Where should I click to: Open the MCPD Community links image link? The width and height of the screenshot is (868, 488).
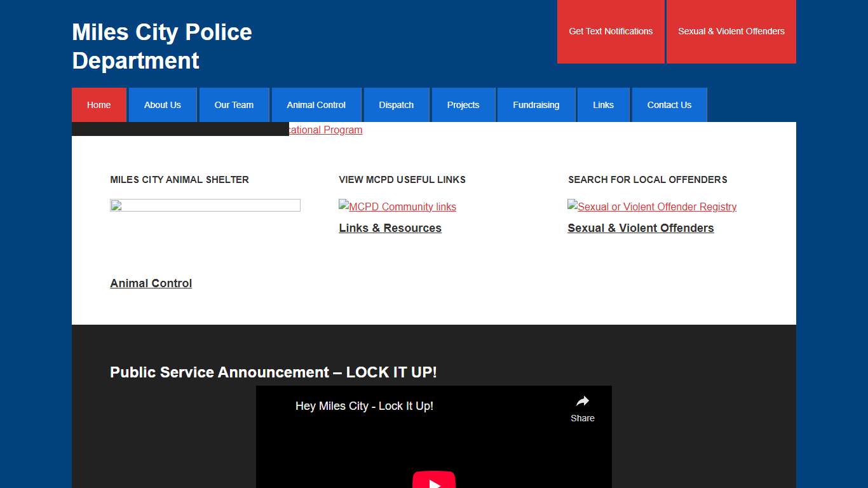[397, 207]
